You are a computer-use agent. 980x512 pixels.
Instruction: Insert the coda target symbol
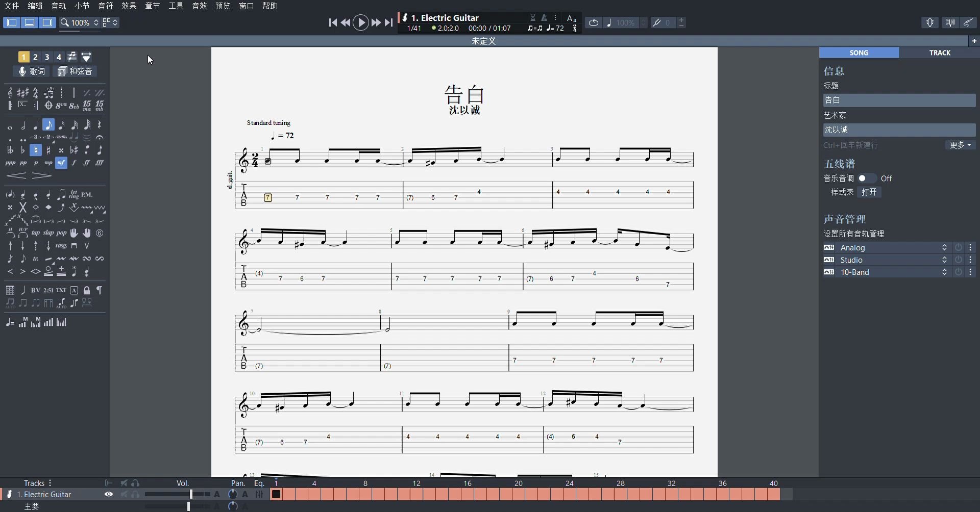pyautogui.click(x=48, y=106)
